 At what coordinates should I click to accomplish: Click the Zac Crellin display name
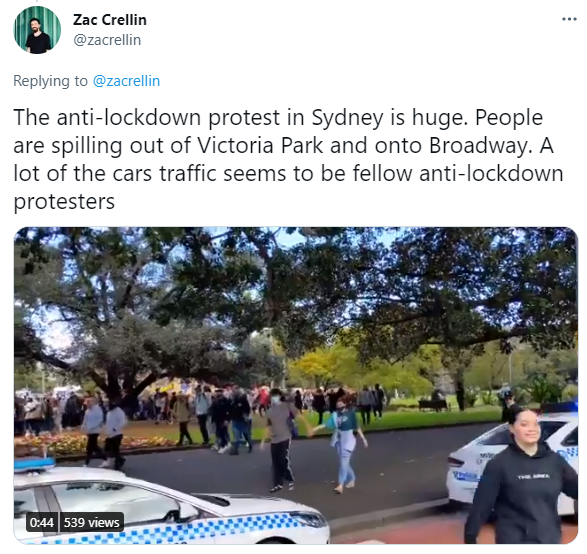pyautogui.click(x=110, y=20)
